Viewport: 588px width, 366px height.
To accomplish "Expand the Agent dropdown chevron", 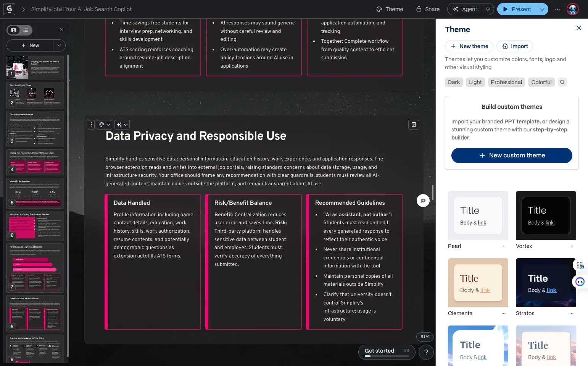I will 488,9.
